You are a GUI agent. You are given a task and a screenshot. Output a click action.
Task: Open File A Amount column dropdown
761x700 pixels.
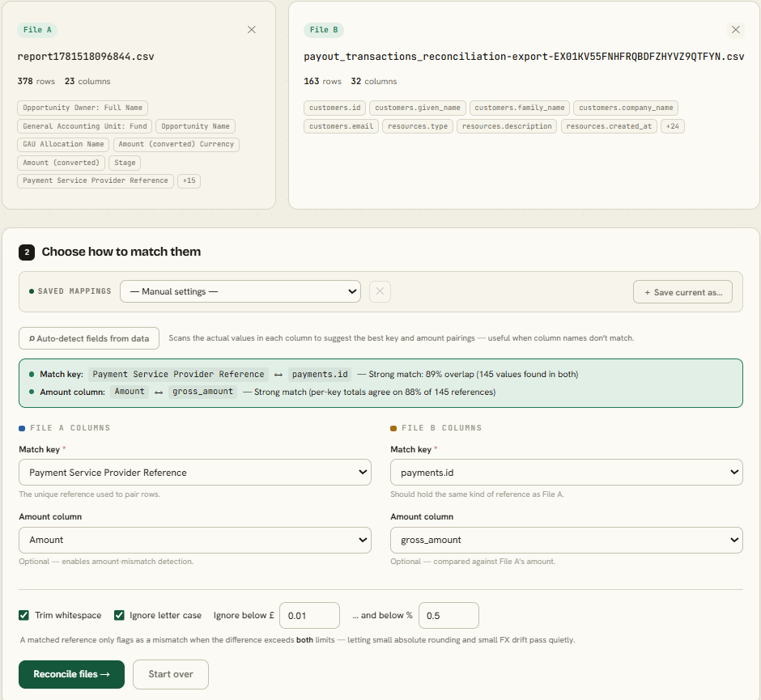pyautogui.click(x=195, y=540)
